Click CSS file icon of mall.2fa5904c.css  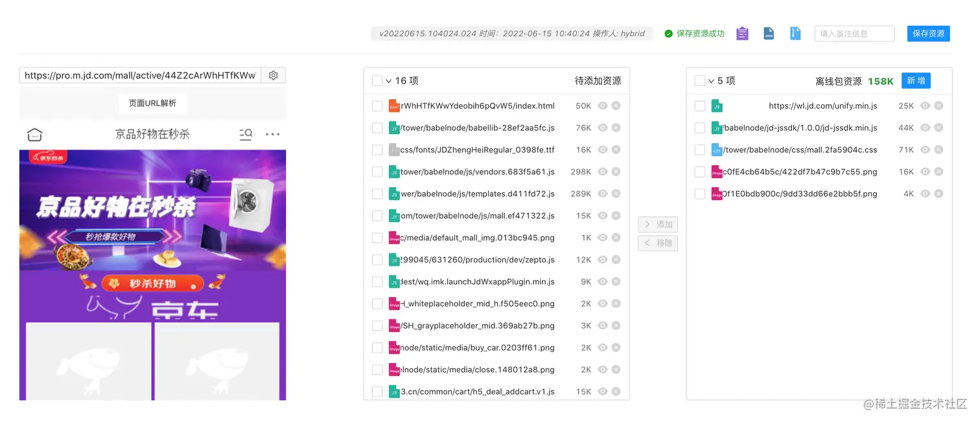click(x=717, y=150)
